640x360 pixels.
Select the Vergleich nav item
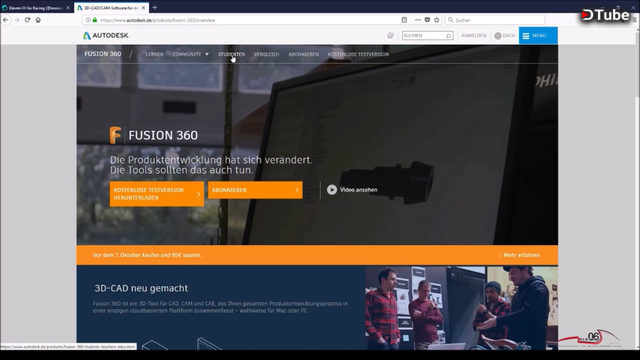267,54
